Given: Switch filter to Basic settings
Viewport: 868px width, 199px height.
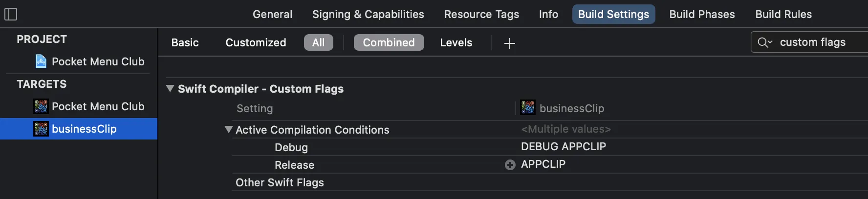Looking at the screenshot, I should (x=185, y=42).
